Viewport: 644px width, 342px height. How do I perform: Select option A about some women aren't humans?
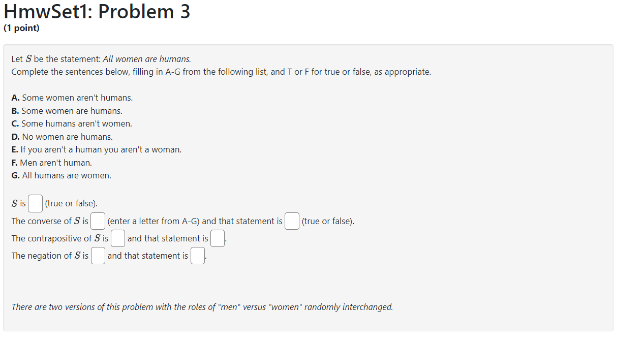(71, 98)
